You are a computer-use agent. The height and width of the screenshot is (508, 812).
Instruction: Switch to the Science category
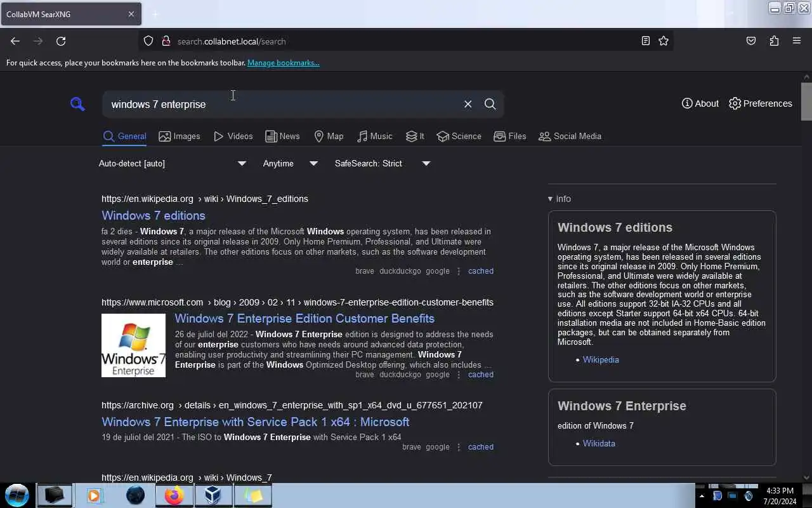click(459, 136)
